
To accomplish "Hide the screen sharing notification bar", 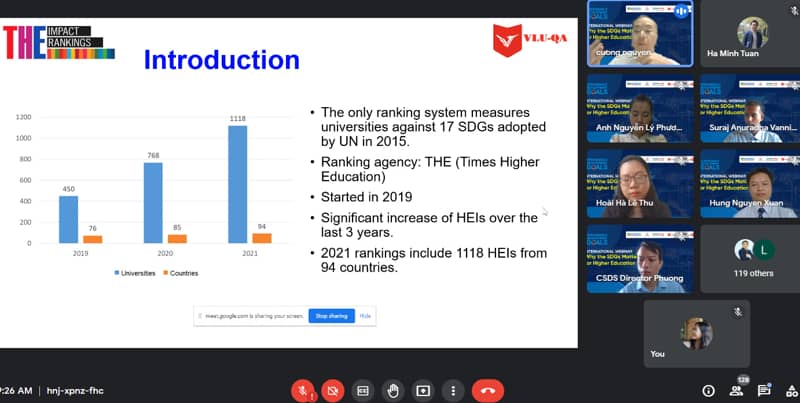I will coord(366,316).
